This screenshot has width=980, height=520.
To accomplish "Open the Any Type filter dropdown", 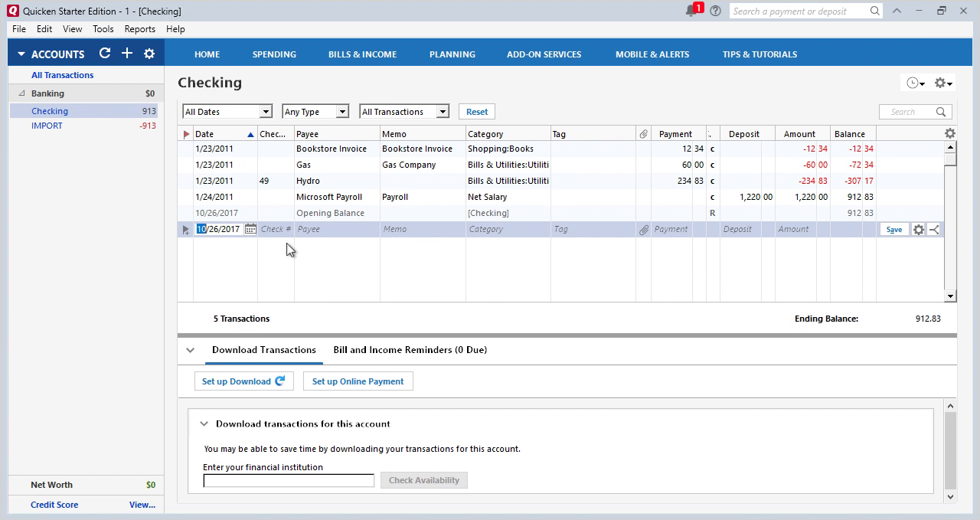I will pyautogui.click(x=315, y=112).
